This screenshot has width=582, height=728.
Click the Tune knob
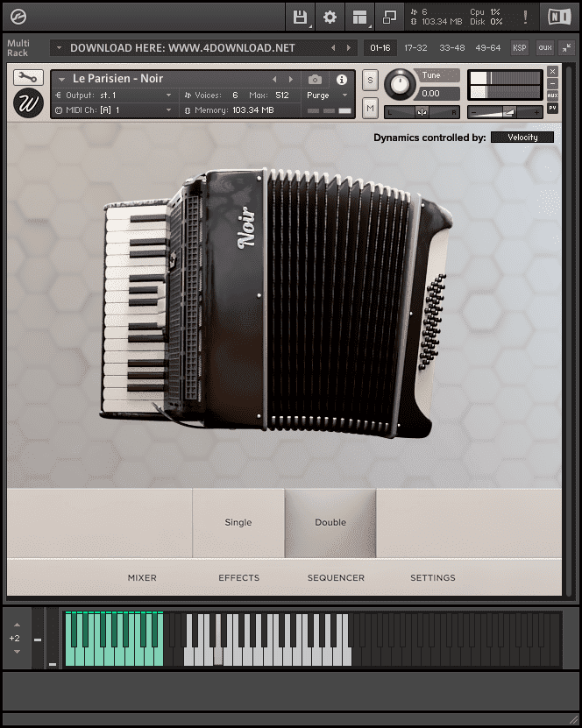(x=400, y=84)
